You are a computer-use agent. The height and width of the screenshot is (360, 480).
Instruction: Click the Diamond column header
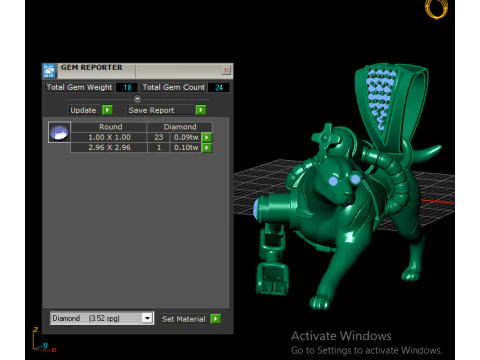coord(180,127)
